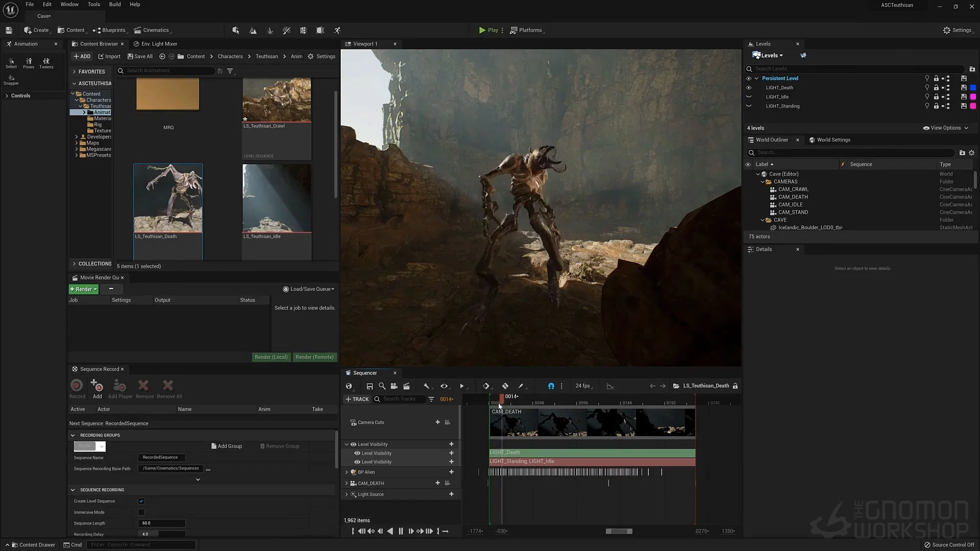Image resolution: width=980 pixels, height=551 pixels.
Task: Toggle LIGHT_Idle level visibility eye
Action: (749, 97)
